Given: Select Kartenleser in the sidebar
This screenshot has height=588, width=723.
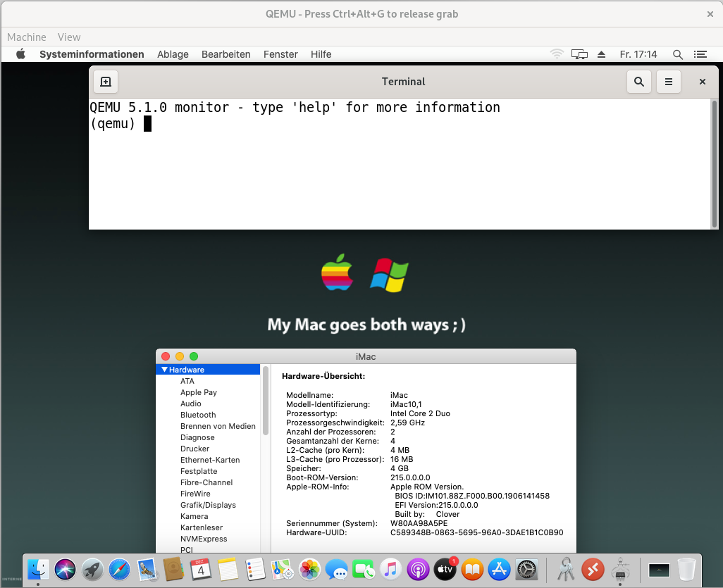Looking at the screenshot, I should point(202,527).
